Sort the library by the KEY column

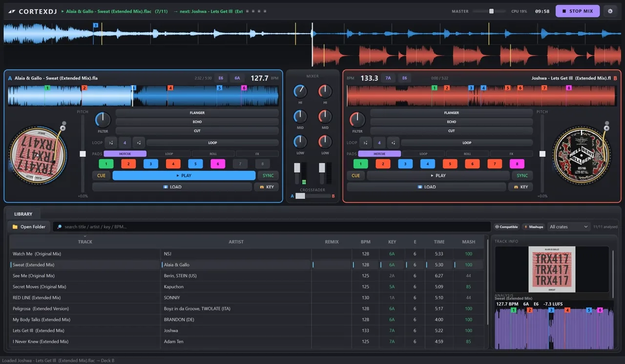[x=392, y=242]
